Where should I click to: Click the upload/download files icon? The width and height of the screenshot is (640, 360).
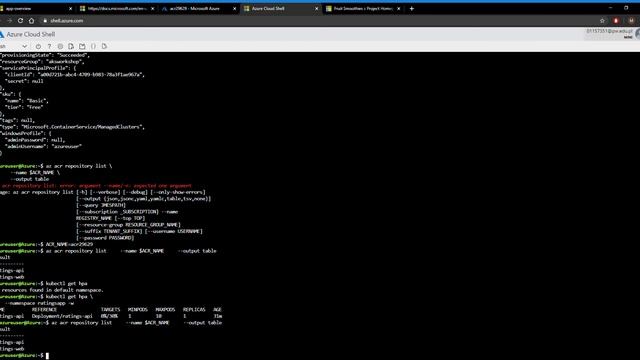click(x=71, y=47)
